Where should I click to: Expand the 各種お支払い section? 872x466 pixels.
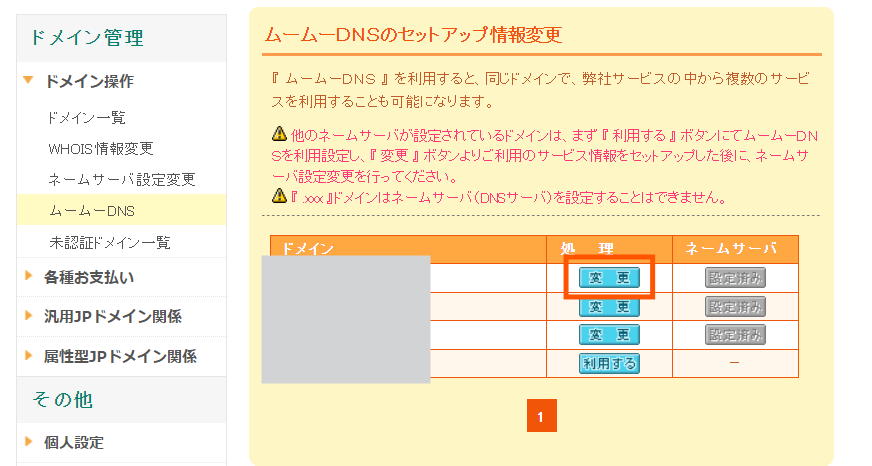(88, 277)
